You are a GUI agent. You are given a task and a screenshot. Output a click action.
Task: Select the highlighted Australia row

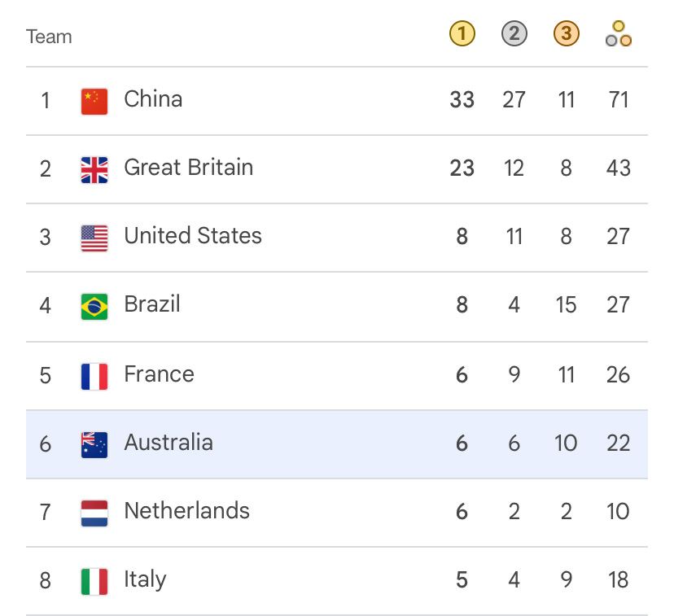(x=336, y=444)
